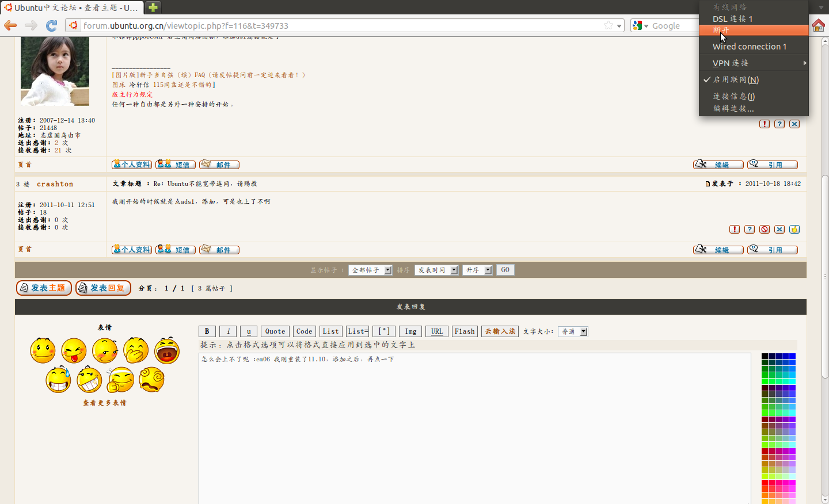Open the 文字大小 普通 font size dropdown
This screenshot has height=504, width=829.
pyautogui.click(x=573, y=331)
